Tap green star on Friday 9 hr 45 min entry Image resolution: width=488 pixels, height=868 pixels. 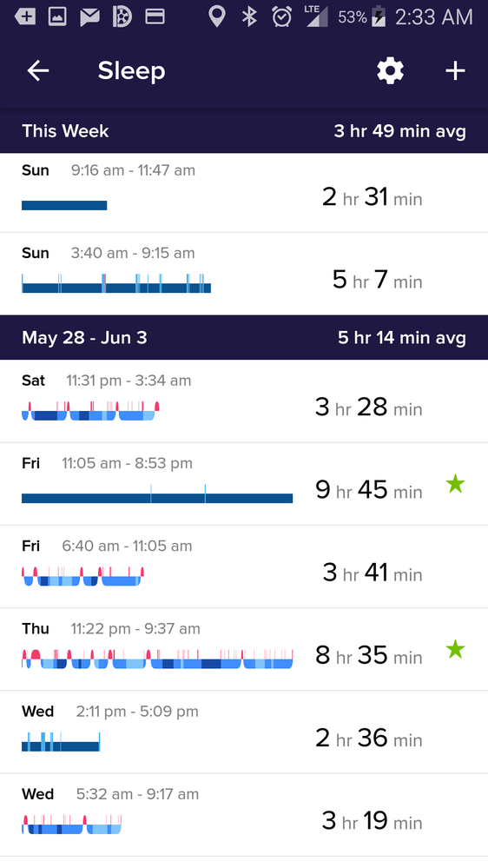pos(455,484)
